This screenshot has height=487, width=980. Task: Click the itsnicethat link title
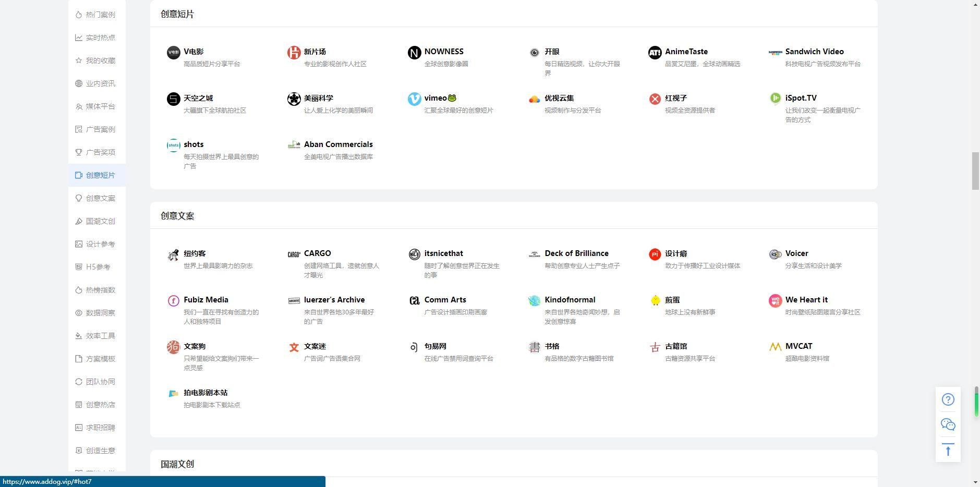(x=443, y=253)
